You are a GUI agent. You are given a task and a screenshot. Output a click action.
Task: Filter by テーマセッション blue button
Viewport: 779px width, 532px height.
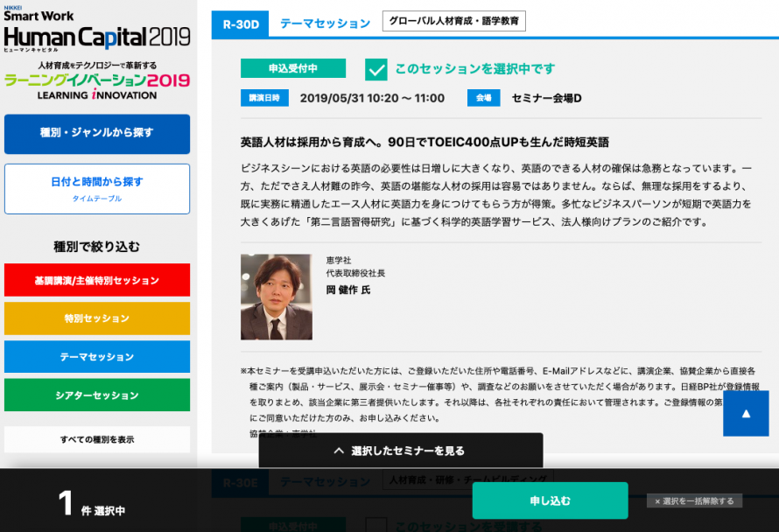[x=97, y=357]
